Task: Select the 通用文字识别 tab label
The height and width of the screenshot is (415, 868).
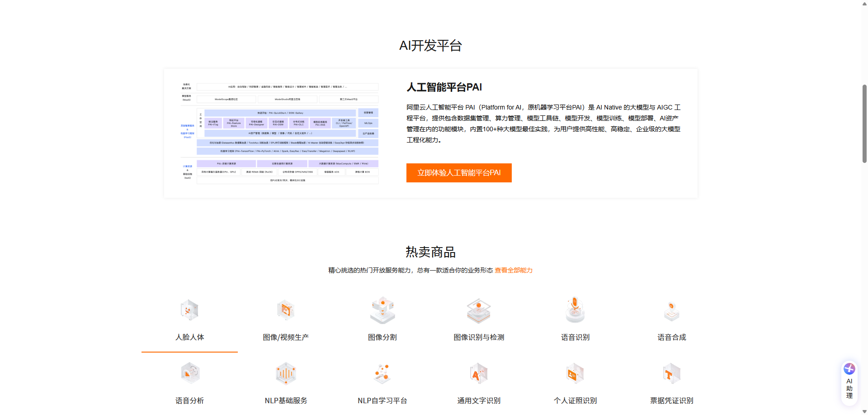Action: [479, 401]
